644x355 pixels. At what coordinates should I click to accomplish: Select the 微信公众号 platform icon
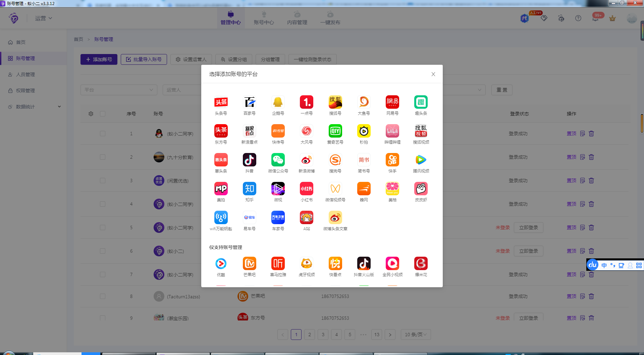click(x=278, y=160)
